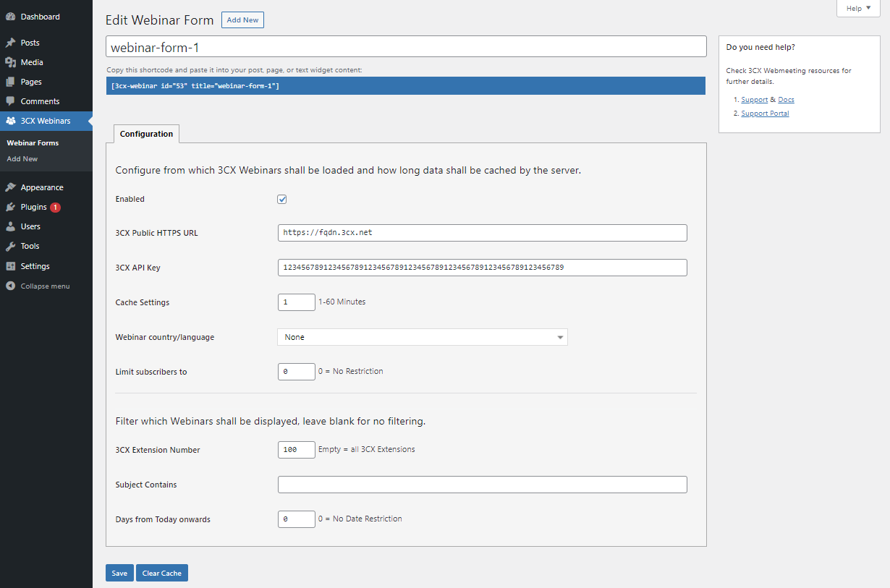Click the Pages icon in sidebar
The width and height of the screenshot is (890, 588).
[x=10, y=82]
